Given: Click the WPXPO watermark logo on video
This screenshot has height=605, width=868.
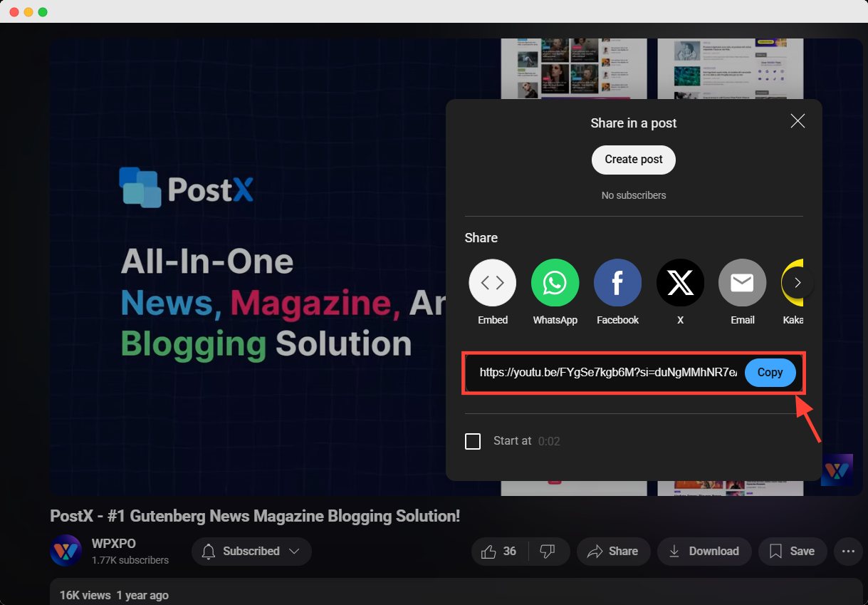Looking at the screenshot, I should (837, 470).
